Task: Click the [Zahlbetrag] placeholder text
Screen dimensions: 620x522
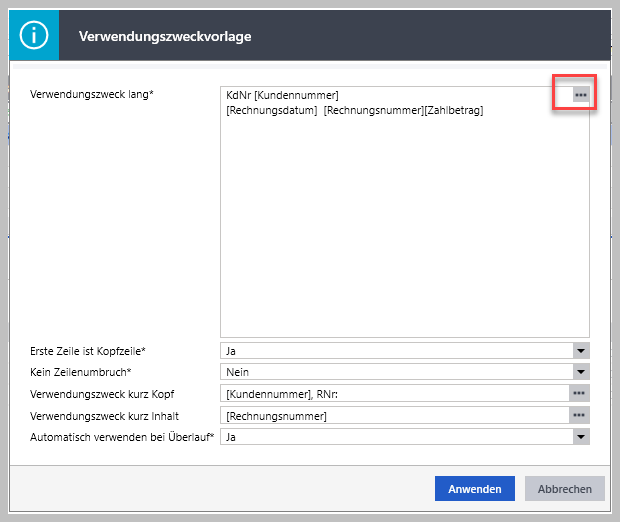Action: (x=454, y=110)
